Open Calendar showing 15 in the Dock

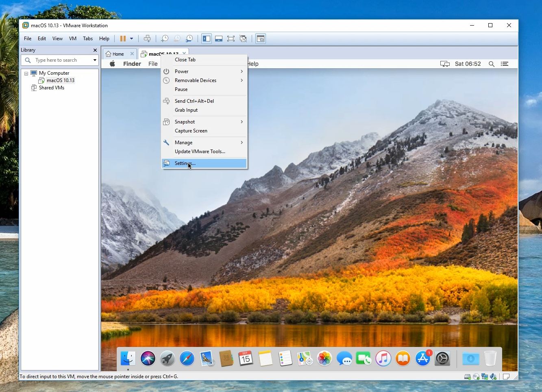[246, 358]
